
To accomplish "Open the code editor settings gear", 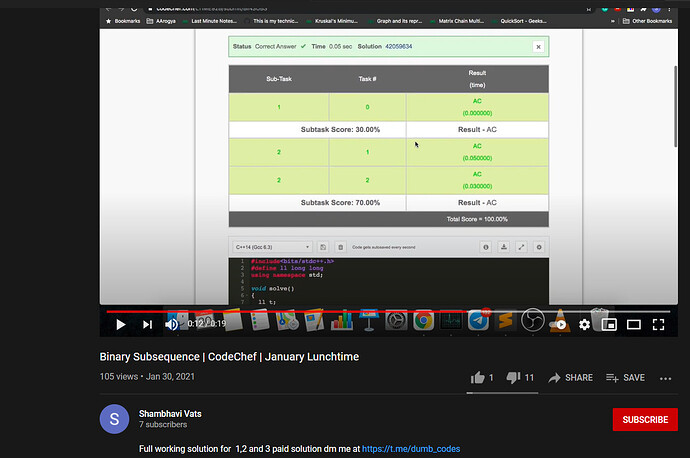I will (x=539, y=247).
